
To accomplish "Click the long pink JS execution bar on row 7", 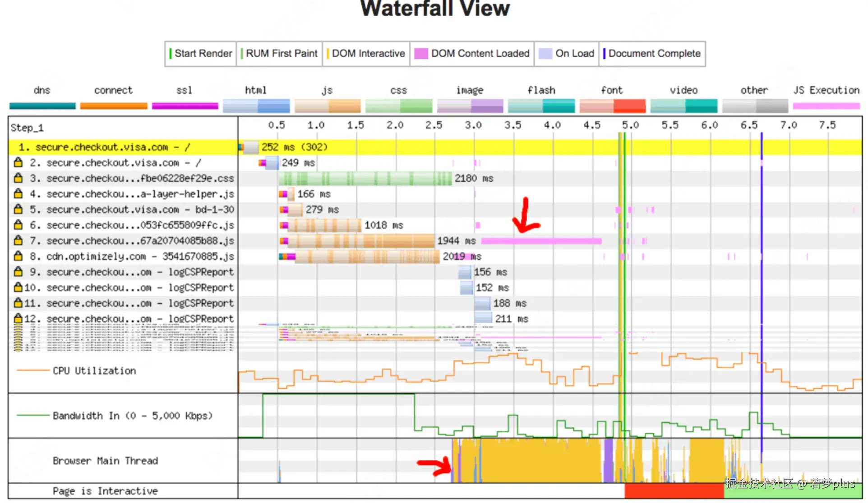I will click(x=541, y=241).
